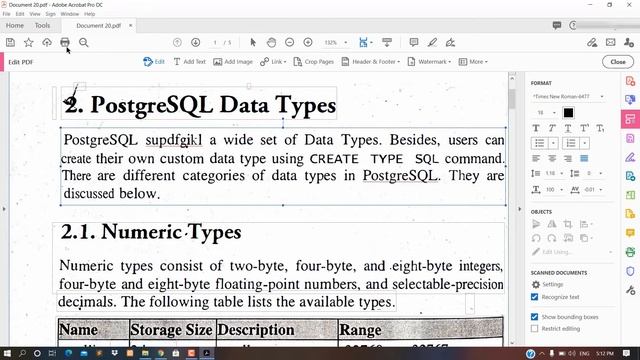This screenshot has height=360, width=640.
Task: Open the File menu
Action: click(7, 14)
